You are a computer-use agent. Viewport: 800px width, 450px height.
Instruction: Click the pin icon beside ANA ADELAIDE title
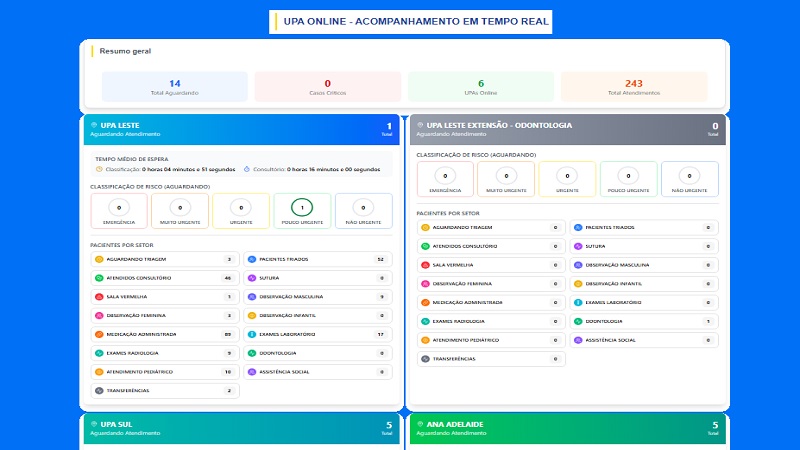(420, 424)
